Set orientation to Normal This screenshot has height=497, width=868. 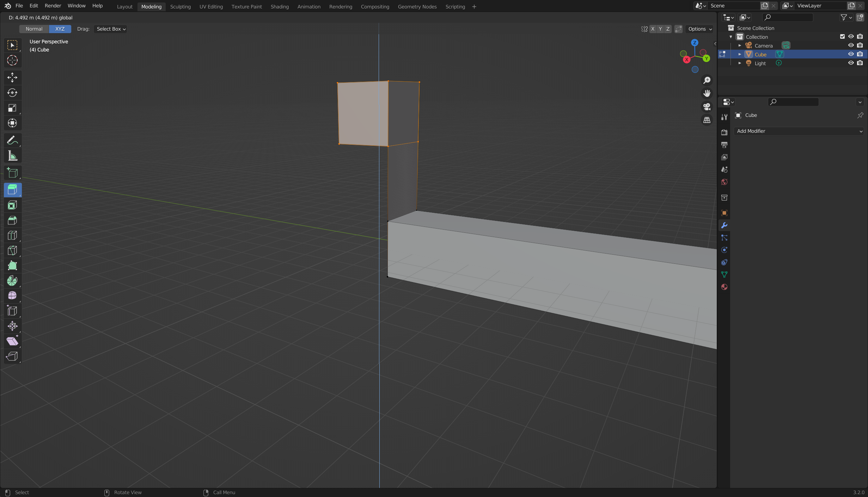coord(34,29)
